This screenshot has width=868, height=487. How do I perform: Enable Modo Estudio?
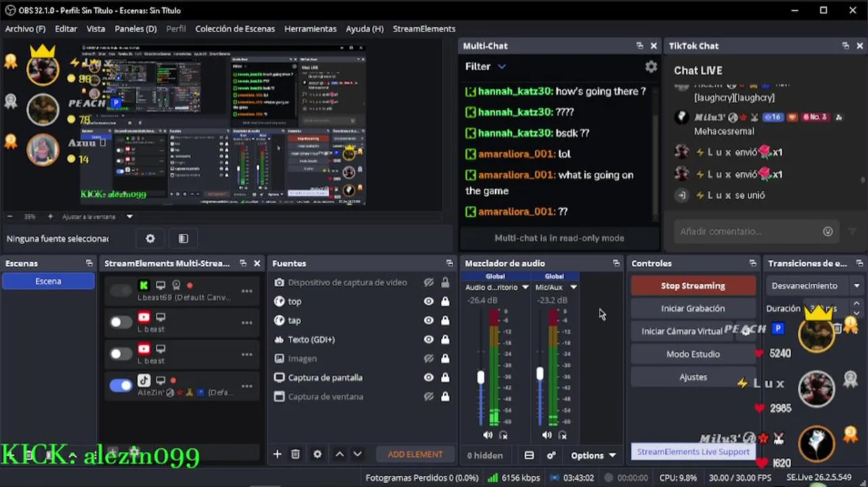[693, 354]
